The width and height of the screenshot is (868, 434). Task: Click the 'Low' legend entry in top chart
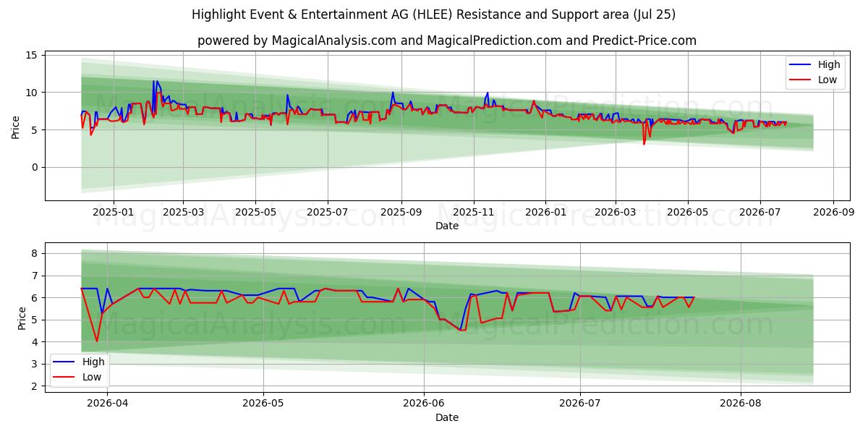[x=827, y=80]
